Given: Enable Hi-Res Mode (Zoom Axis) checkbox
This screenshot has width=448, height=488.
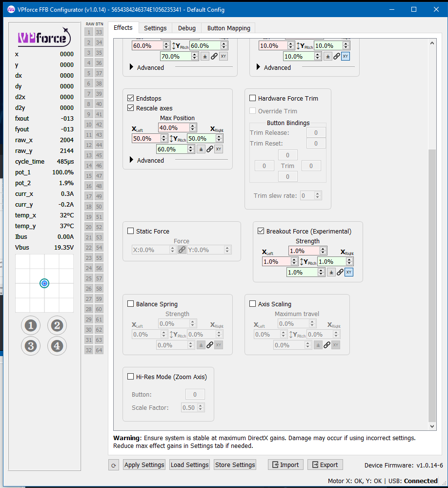Looking at the screenshot, I should (x=131, y=377).
